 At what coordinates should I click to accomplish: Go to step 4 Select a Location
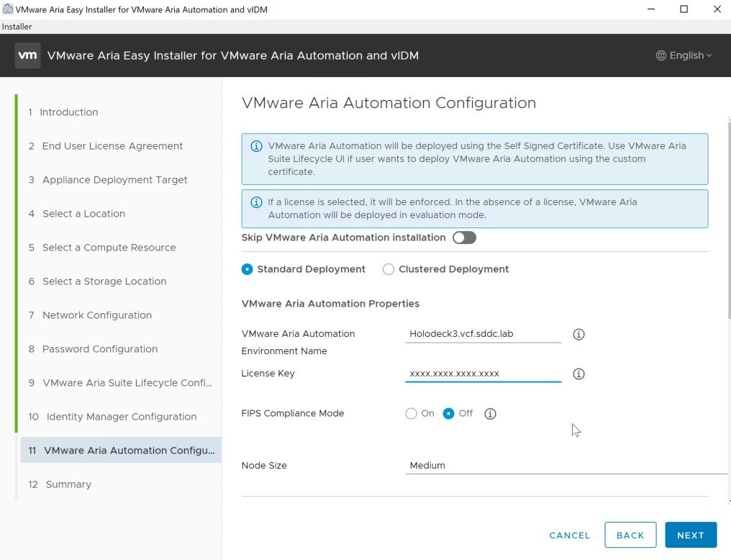pyautogui.click(x=77, y=214)
